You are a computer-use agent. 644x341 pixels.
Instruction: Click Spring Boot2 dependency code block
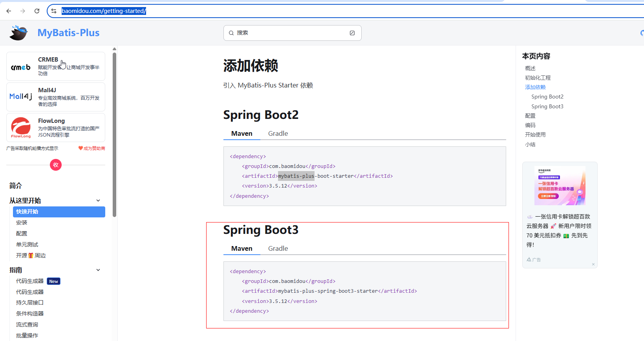pos(364,176)
